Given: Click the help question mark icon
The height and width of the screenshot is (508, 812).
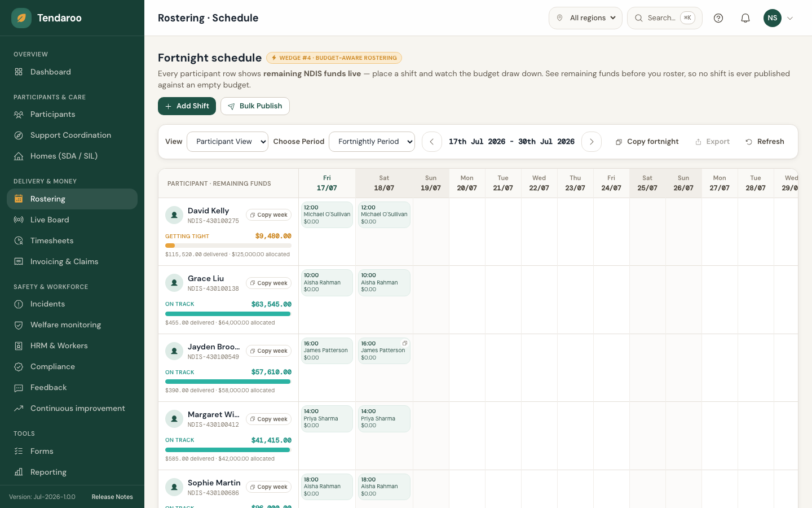Looking at the screenshot, I should coord(718,18).
